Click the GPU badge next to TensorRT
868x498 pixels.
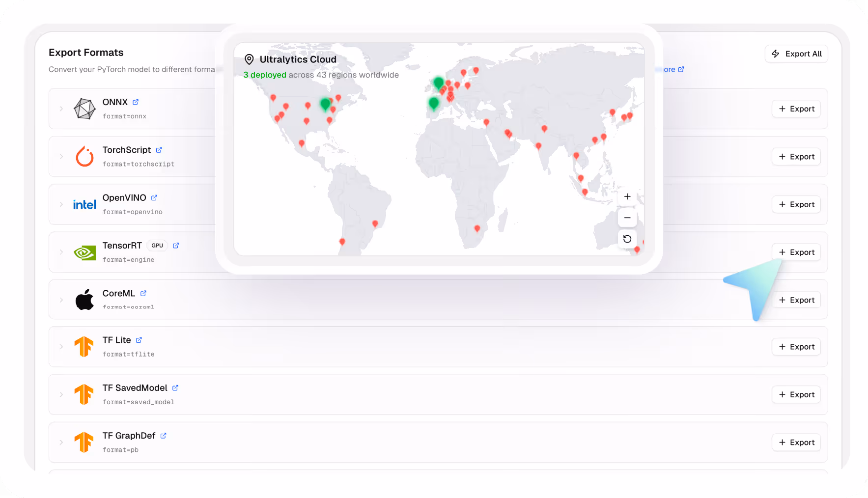click(157, 245)
